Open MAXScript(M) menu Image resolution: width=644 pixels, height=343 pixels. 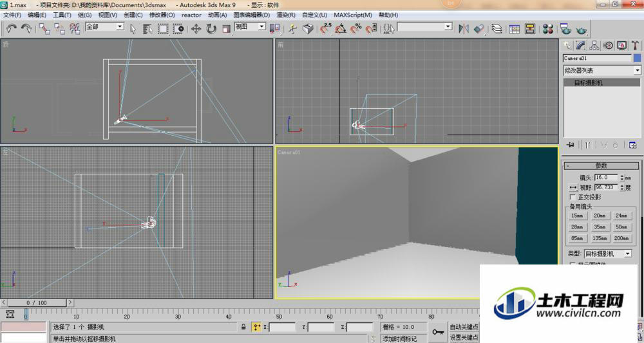pos(353,15)
